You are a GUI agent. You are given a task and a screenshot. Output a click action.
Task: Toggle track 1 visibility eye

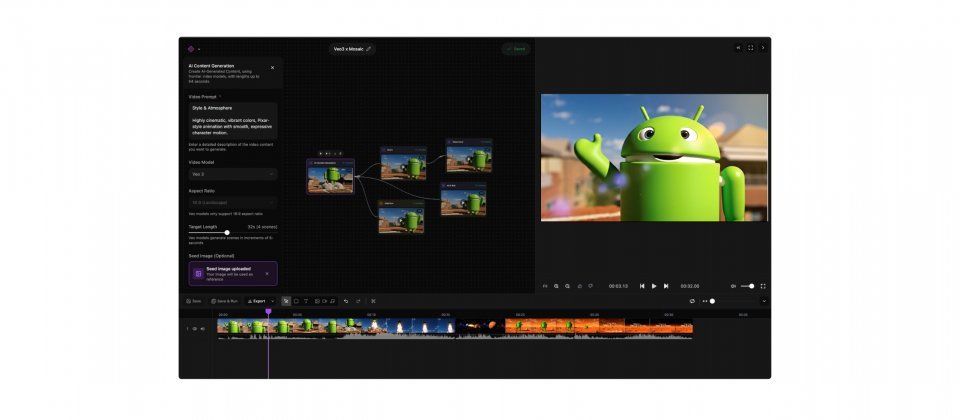coord(195,329)
